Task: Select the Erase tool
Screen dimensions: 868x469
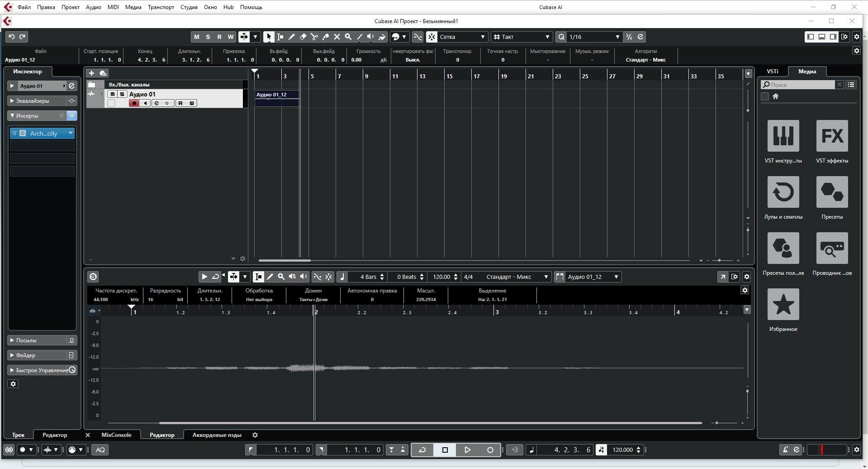Action: click(303, 37)
